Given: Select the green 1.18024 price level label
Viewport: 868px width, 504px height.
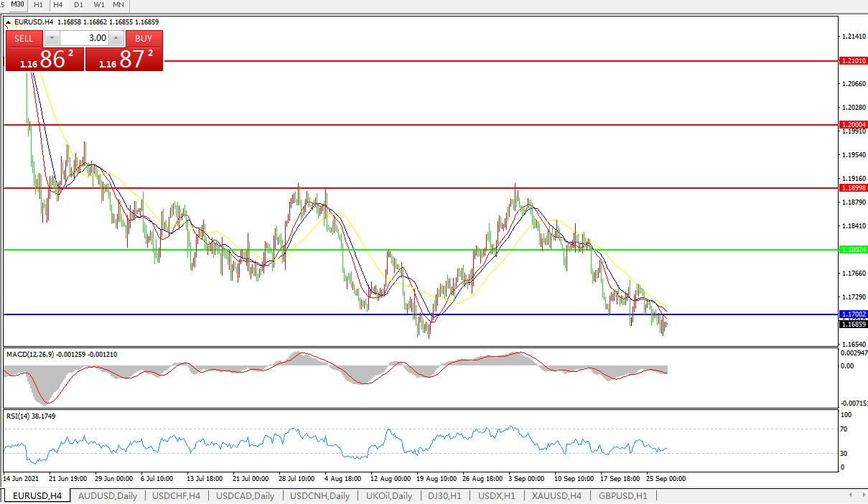Looking at the screenshot, I should click(x=853, y=250).
